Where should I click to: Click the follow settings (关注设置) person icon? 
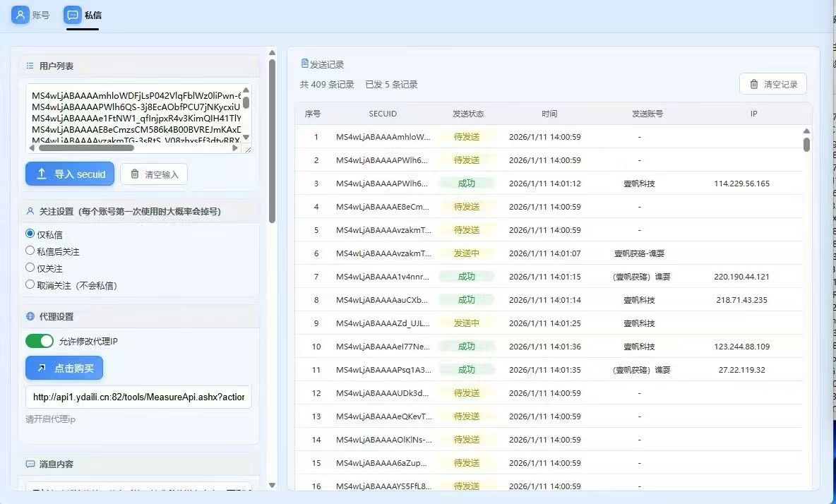[x=30, y=211]
